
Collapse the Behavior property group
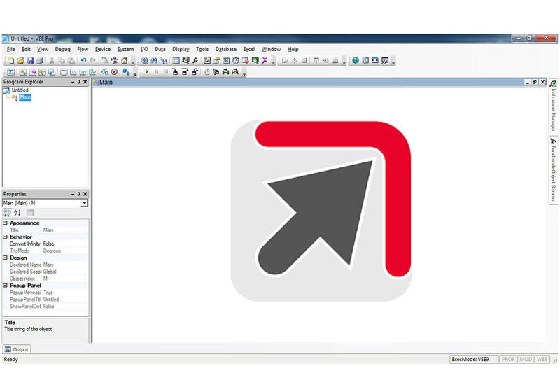click(5, 237)
